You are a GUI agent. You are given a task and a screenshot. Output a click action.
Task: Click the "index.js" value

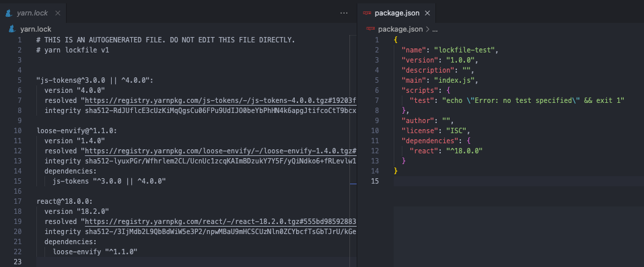(455, 81)
